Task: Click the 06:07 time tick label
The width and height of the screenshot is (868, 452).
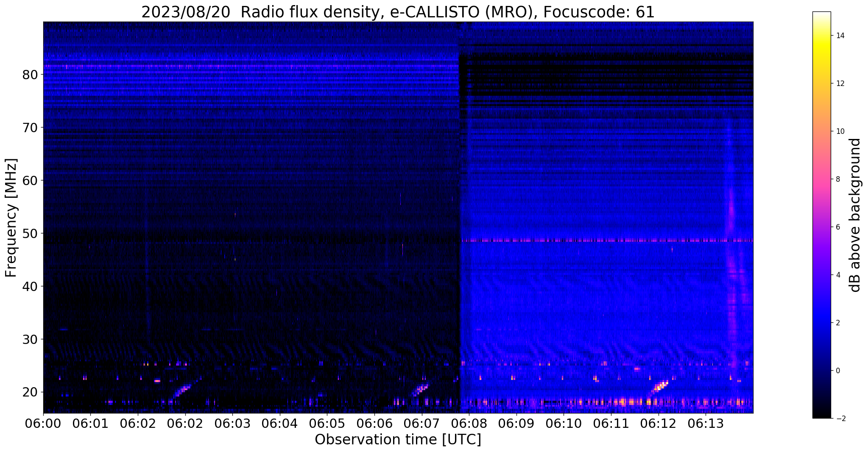Action: pos(421,424)
